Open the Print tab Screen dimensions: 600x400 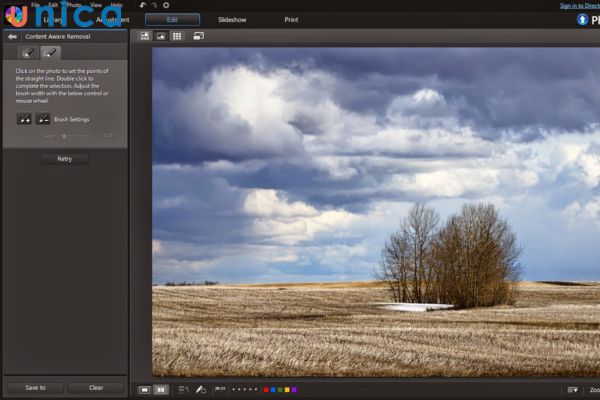click(x=291, y=19)
